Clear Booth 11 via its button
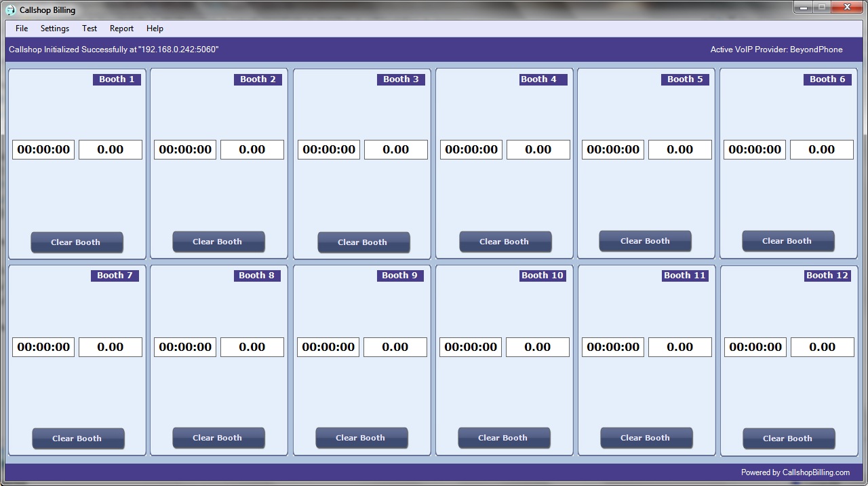The height and width of the screenshot is (486, 868). click(646, 438)
